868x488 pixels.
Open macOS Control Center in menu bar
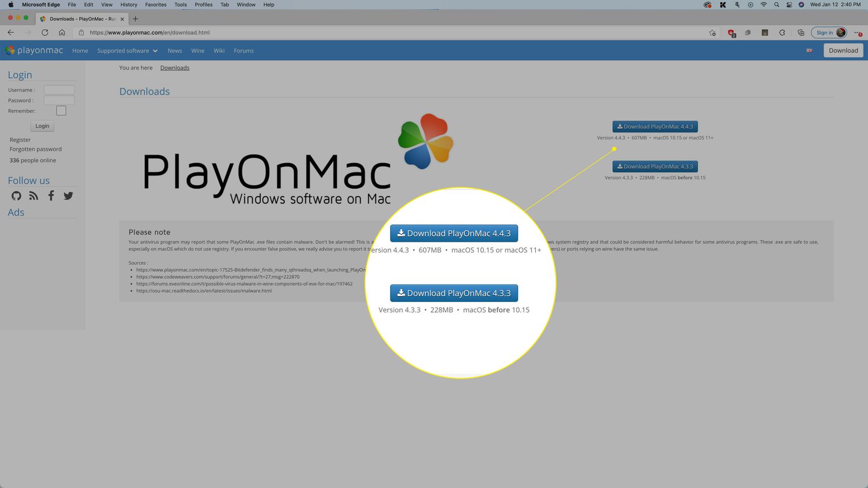(x=789, y=5)
